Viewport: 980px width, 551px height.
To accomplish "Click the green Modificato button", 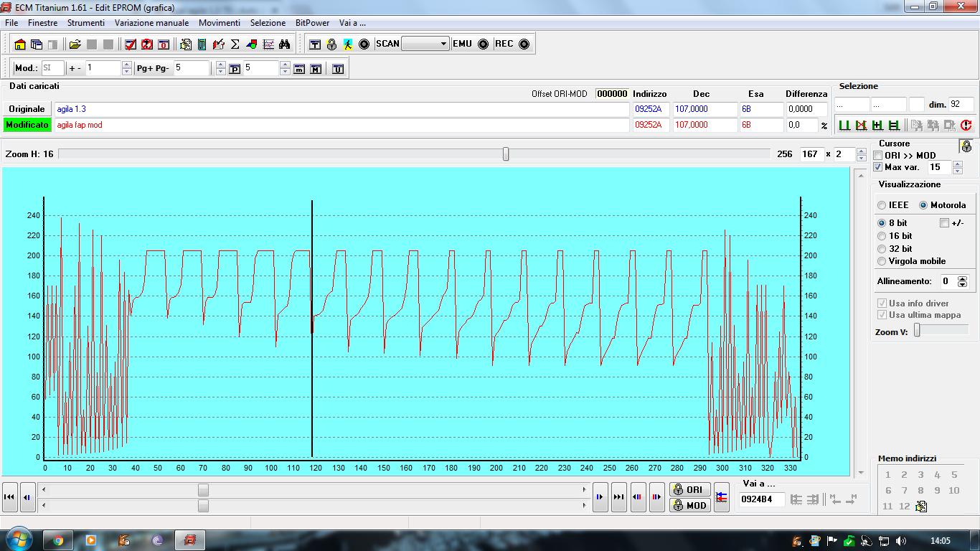I will tap(27, 125).
